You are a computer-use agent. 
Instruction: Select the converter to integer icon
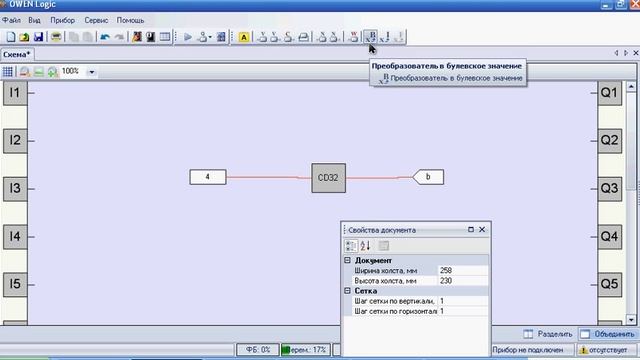[x=385, y=37]
